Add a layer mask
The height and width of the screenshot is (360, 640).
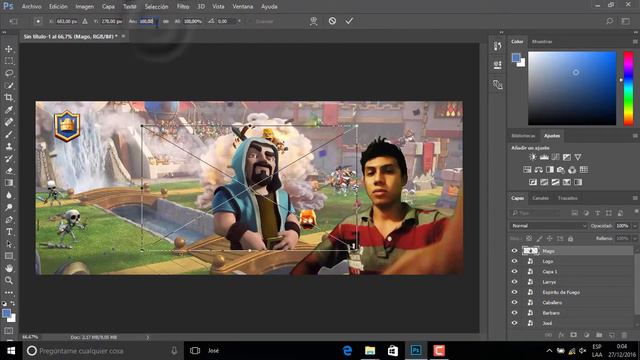(573, 335)
